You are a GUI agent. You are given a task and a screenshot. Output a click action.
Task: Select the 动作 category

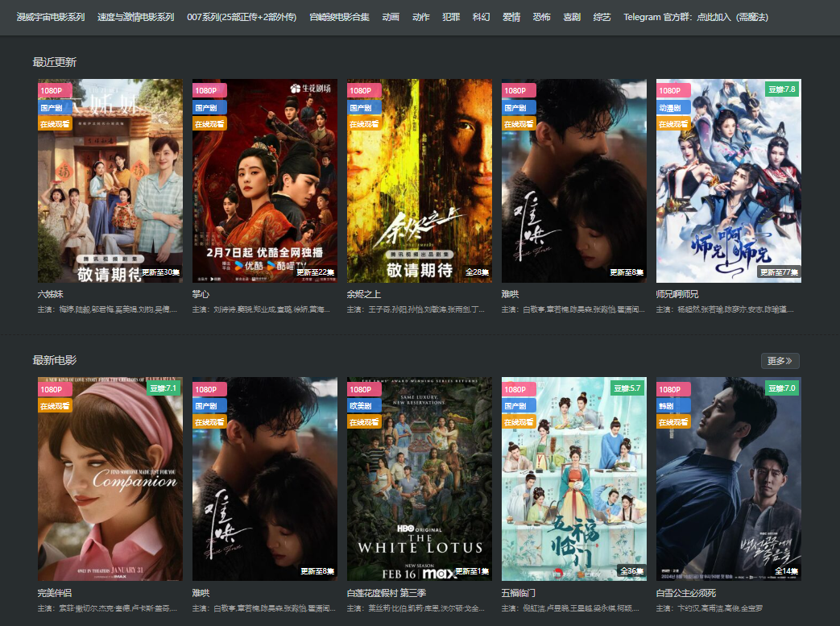(x=420, y=17)
